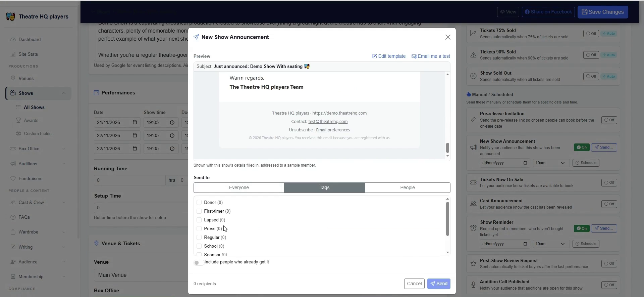Select the Tags recipients tab

click(x=324, y=187)
